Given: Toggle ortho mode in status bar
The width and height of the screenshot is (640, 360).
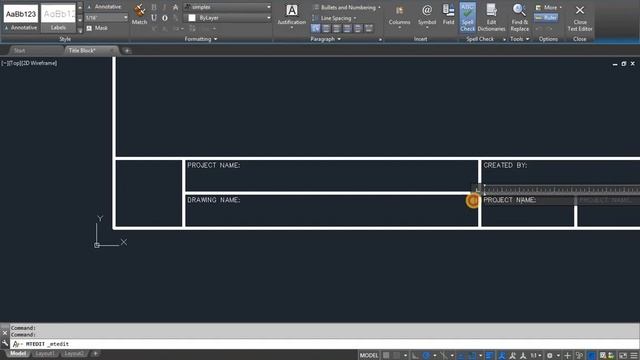Looking at the screenshot, I should [x=415, y=356].
